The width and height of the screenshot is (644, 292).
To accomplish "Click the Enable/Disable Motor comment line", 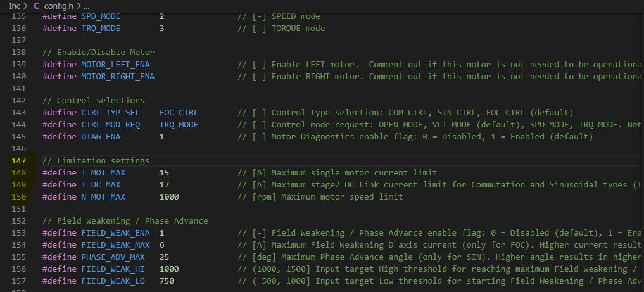I will (x=98, y=53).
